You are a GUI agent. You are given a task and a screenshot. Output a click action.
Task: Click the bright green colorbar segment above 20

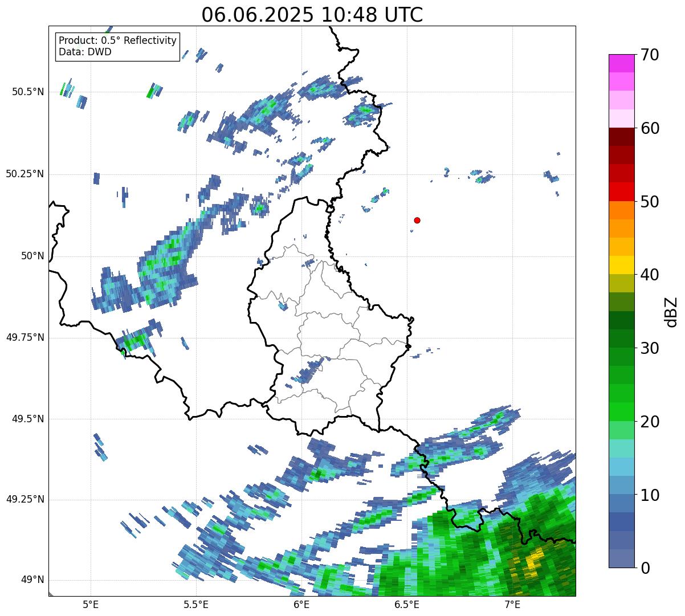621,412
